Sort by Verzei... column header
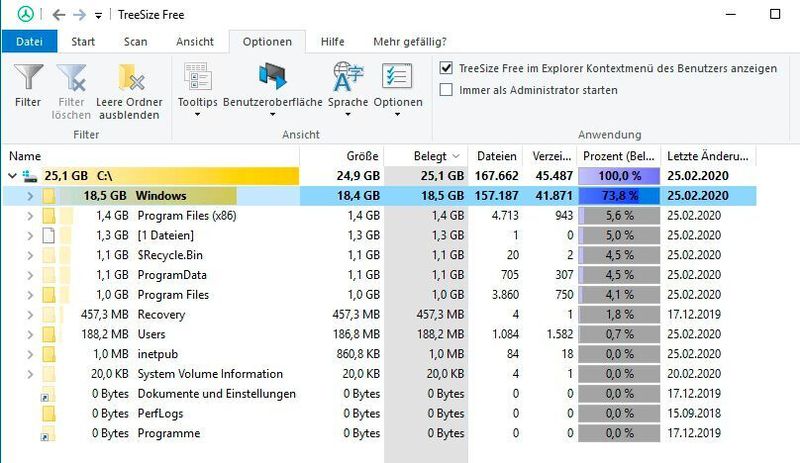Image resolution: width=800 pixels, height=463 pixels. click(550, 156)
